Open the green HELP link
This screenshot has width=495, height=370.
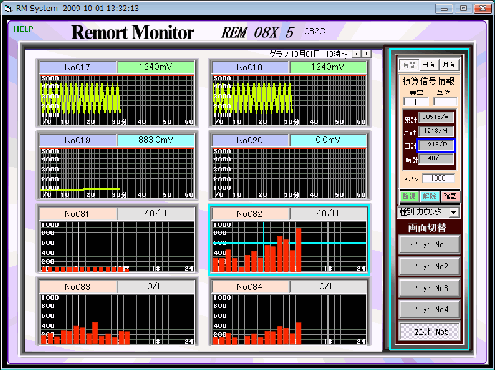point(23,29)
